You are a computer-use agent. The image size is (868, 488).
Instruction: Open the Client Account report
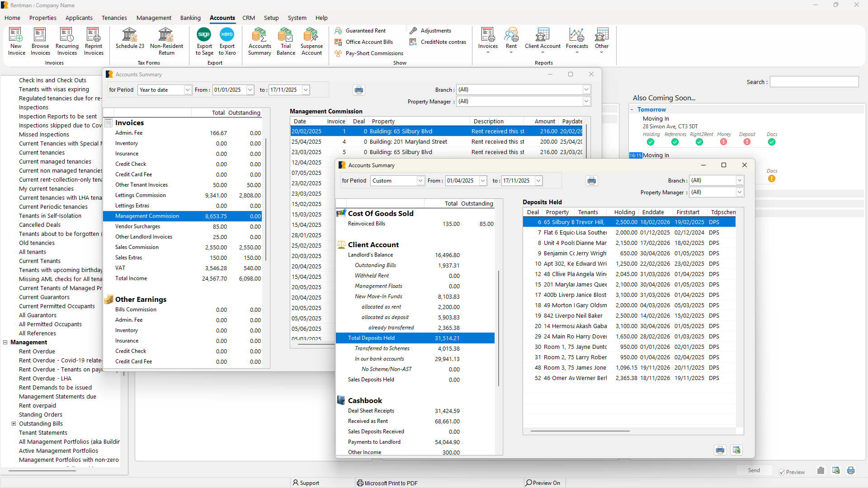click(x=542, y=41)
